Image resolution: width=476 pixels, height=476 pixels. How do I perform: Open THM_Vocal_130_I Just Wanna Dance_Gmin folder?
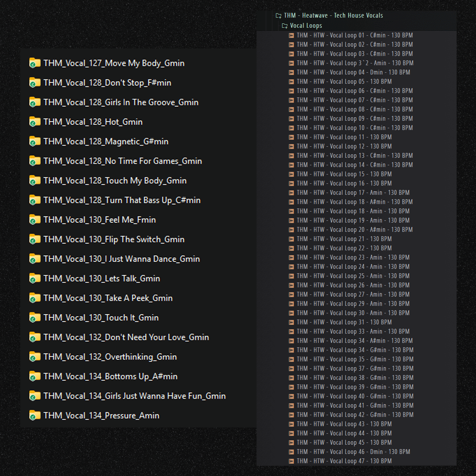[x=121, y=259]
